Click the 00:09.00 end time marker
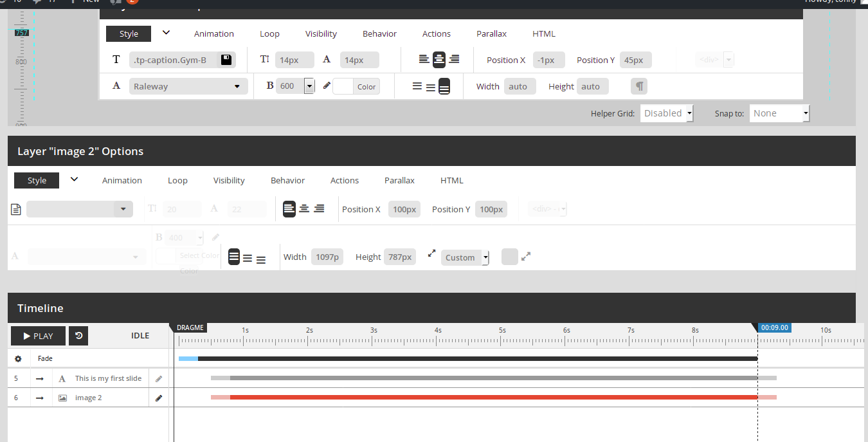868x442 pixels. point(774,327)
